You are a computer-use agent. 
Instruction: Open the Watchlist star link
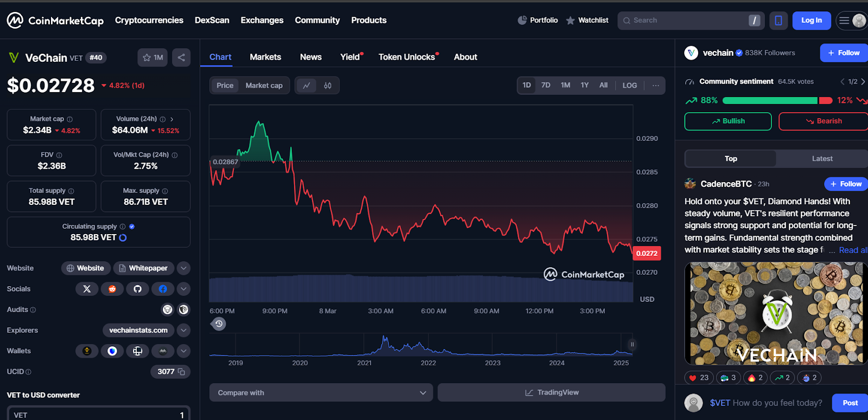pyautogui.click(x=587, y=20)
